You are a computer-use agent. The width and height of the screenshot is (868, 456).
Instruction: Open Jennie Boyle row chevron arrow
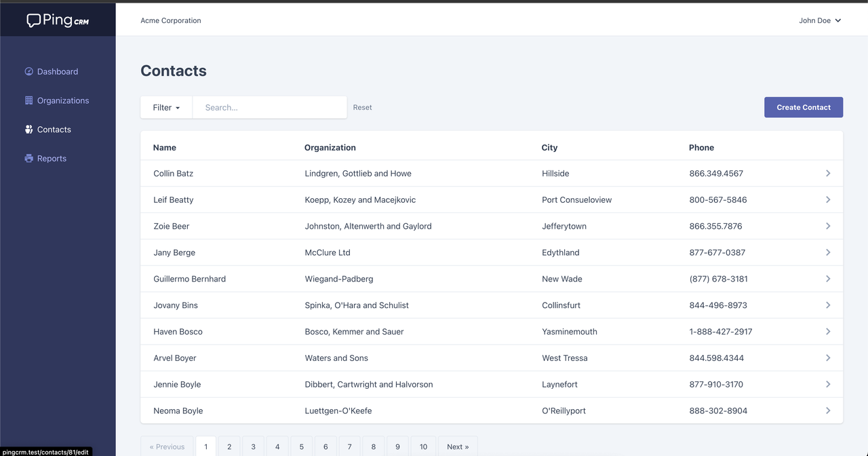[x=828, y=385]
